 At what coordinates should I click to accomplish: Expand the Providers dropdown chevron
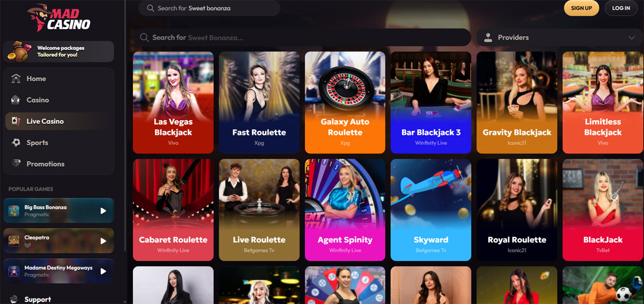tap(632, 38)
